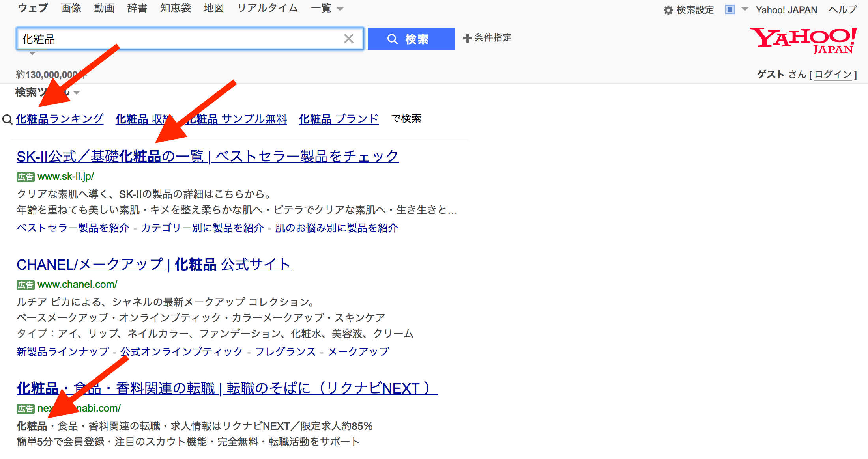Click the plus icon for 条件指定
The image size is (868, 459).
pyautogui.click(x=468, y=38)
